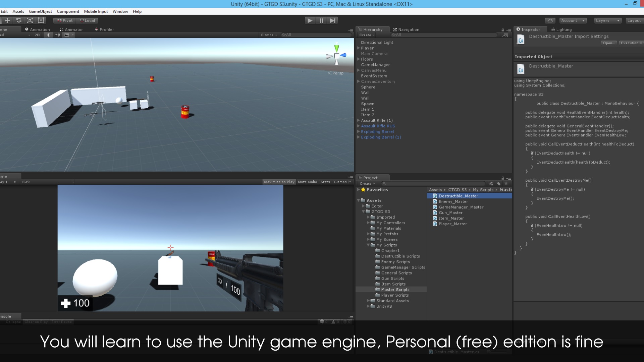Open the Layers dropdown
The height and width of the screenshot is (362, 644).
[x=607, y=20]
